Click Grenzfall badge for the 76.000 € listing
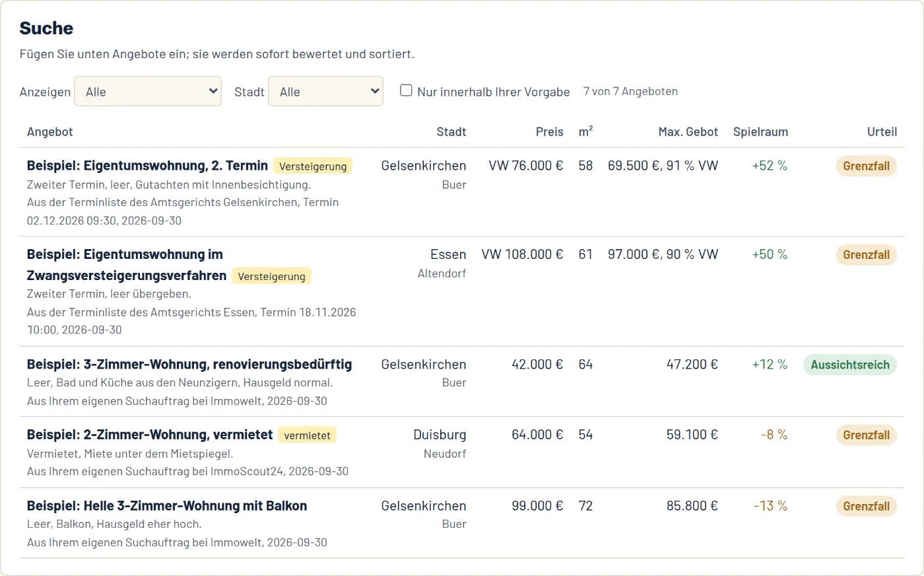 tap(866, 166)
